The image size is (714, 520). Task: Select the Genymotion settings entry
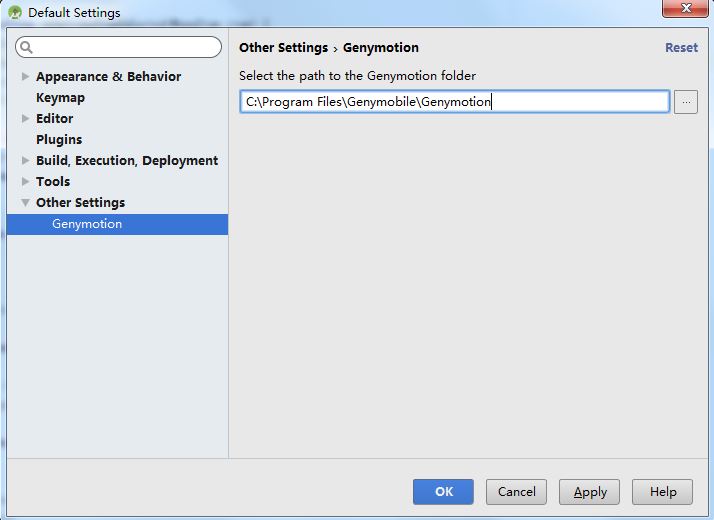[x=117, y=224]
